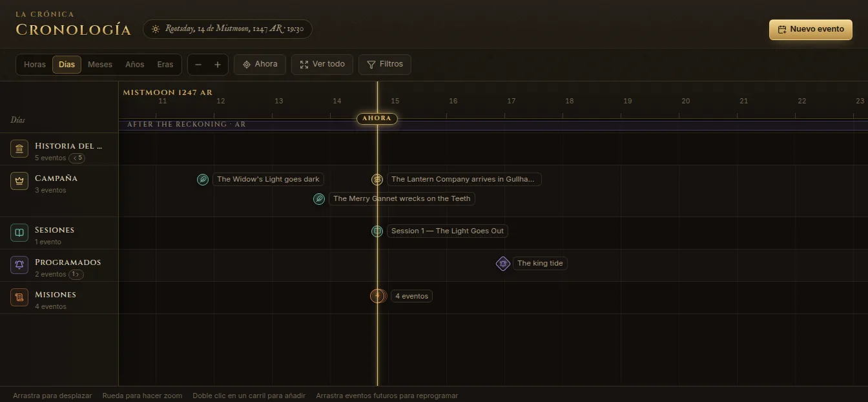The image size is (868, 402).
Task: Select the king tide diamond marker
Action: point(503,264)
